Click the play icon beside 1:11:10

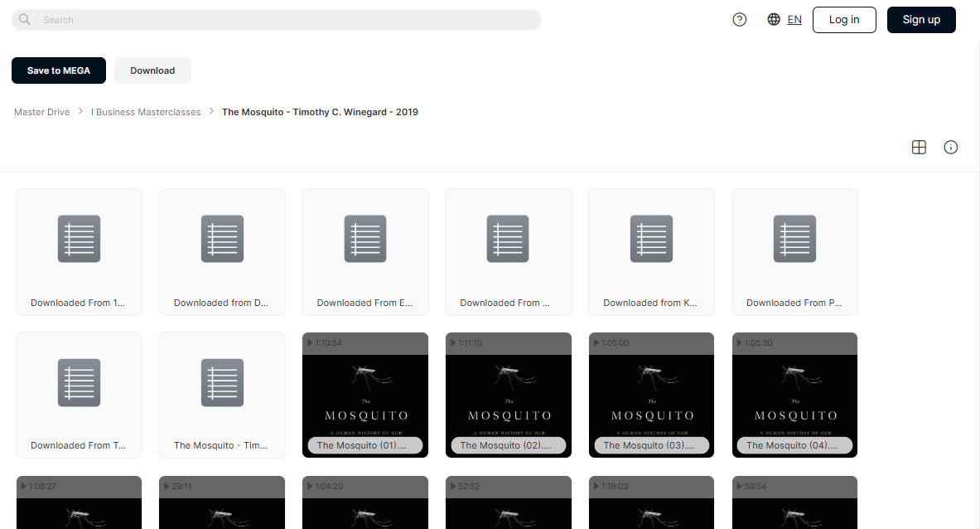(x=453, y=342)
